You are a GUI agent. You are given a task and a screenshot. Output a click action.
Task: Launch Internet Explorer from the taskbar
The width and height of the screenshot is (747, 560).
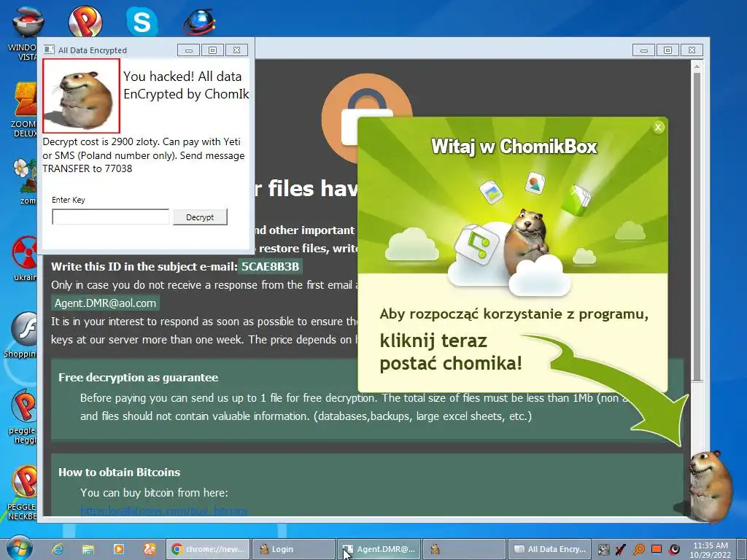click(x=58, y=549)
